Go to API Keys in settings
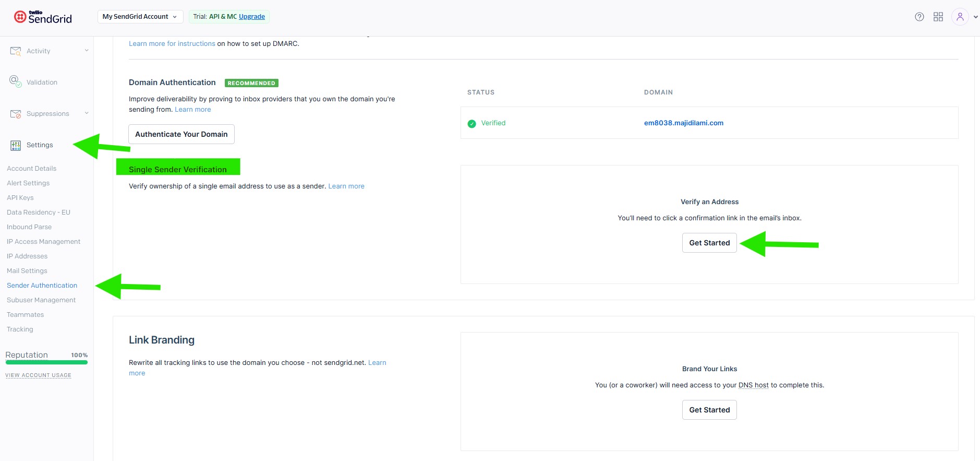Image resolution: width=980 pixels, height=461 pixels. click(x=20, y=198)
